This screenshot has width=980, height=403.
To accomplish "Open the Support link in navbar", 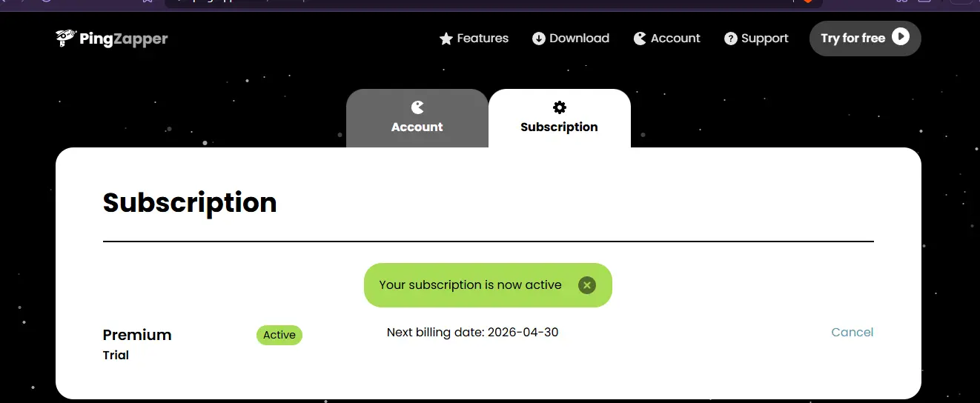I will (765, 39).
